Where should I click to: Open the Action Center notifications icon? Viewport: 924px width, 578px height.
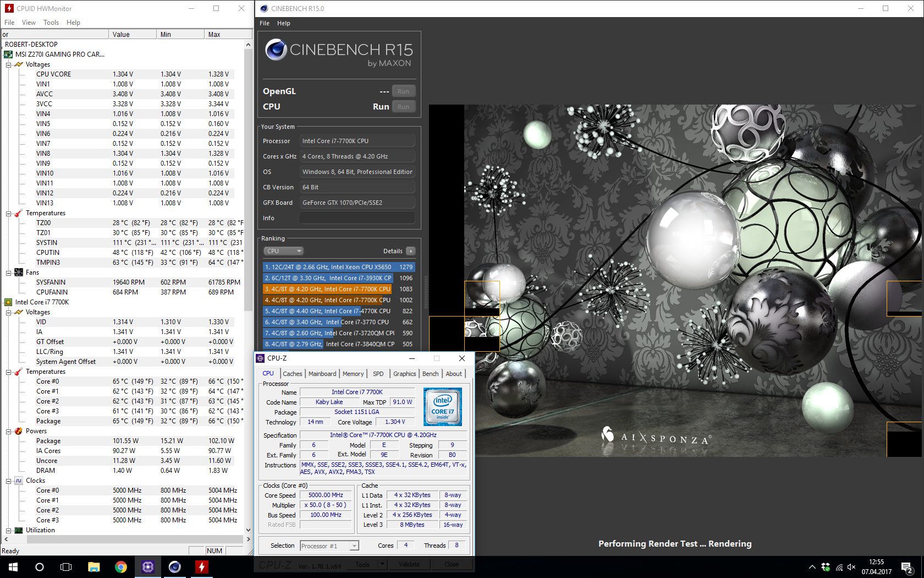(x=906, y=567)
